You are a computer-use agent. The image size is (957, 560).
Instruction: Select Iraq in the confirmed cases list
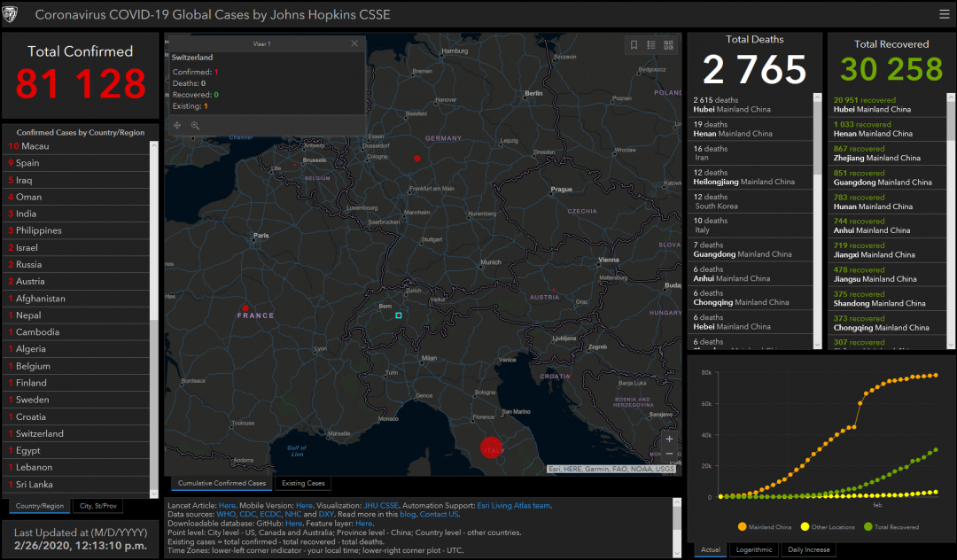[x=76, y=180]
